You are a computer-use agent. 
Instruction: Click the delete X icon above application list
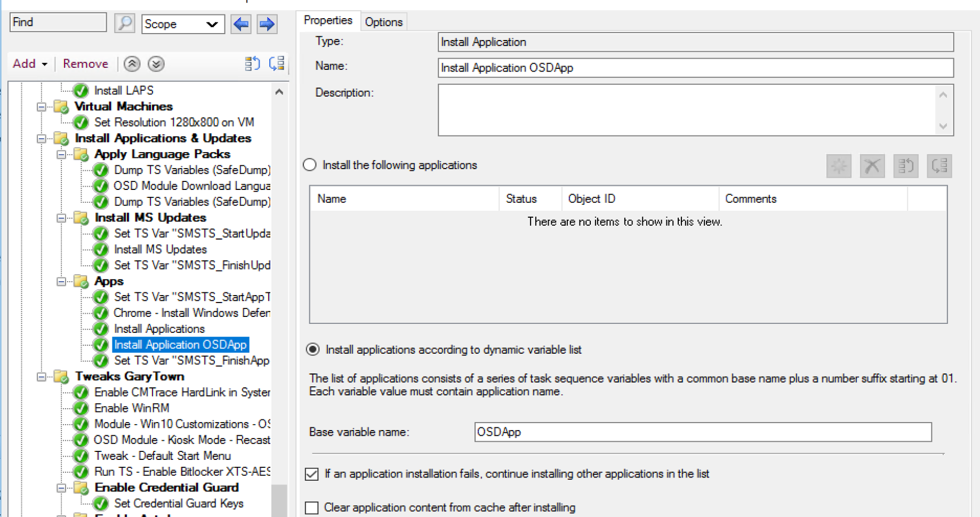click(872, 166)
